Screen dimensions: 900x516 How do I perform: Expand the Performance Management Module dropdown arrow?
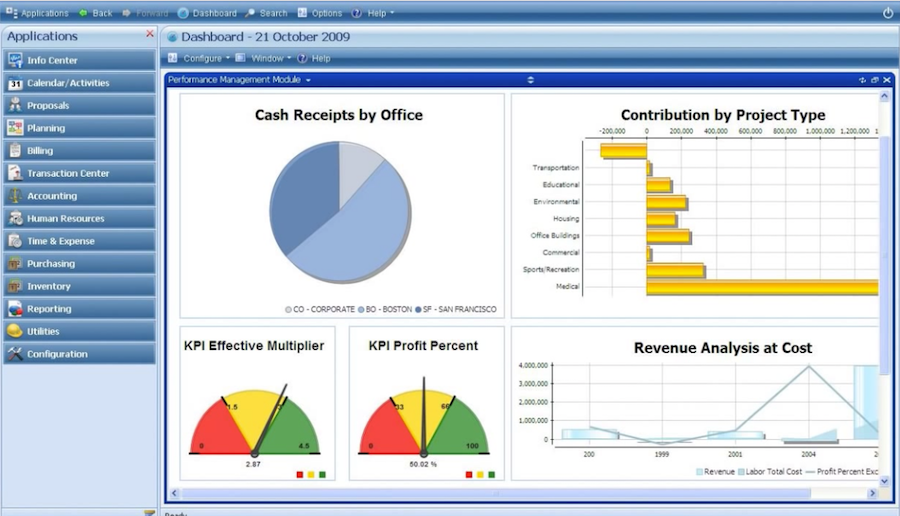(x=308, y=80)
